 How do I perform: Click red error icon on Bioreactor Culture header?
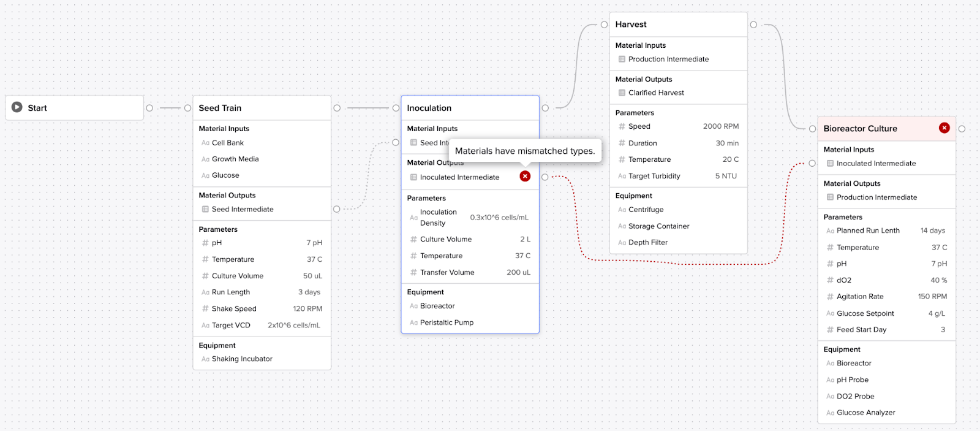click(944, 128)
